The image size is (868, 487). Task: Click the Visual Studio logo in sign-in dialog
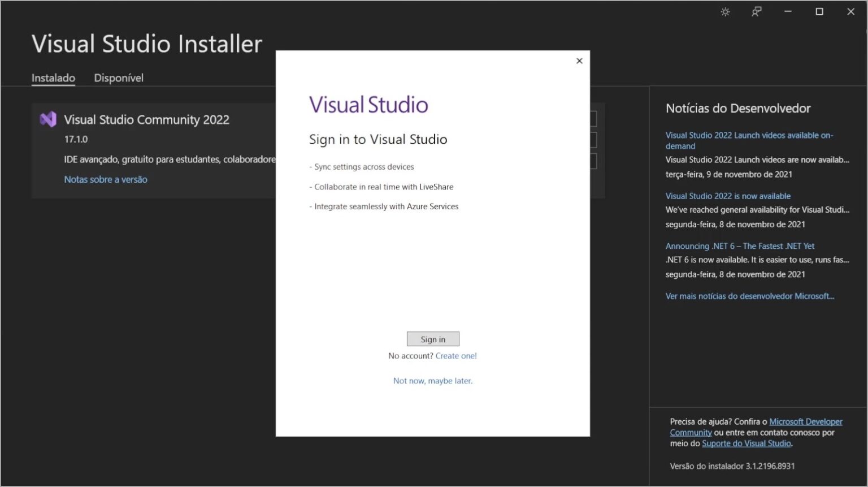[x=368, y=105]
